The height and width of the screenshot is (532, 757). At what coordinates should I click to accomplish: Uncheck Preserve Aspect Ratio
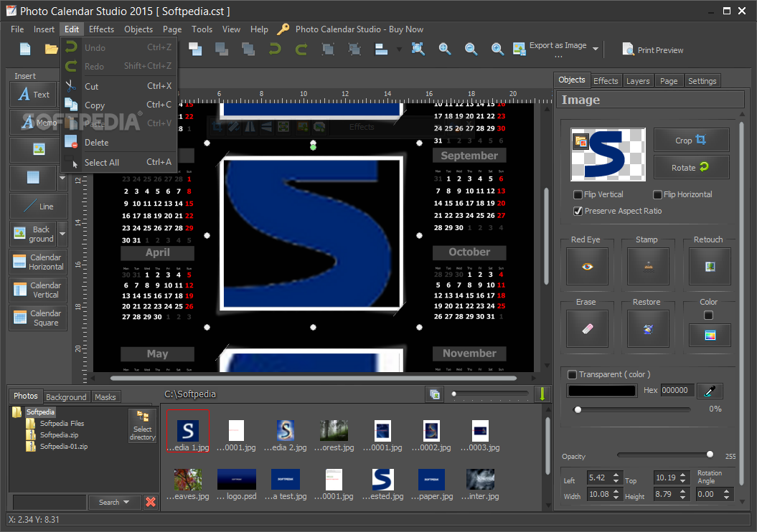pyautogui.click(x=578, y=211)
